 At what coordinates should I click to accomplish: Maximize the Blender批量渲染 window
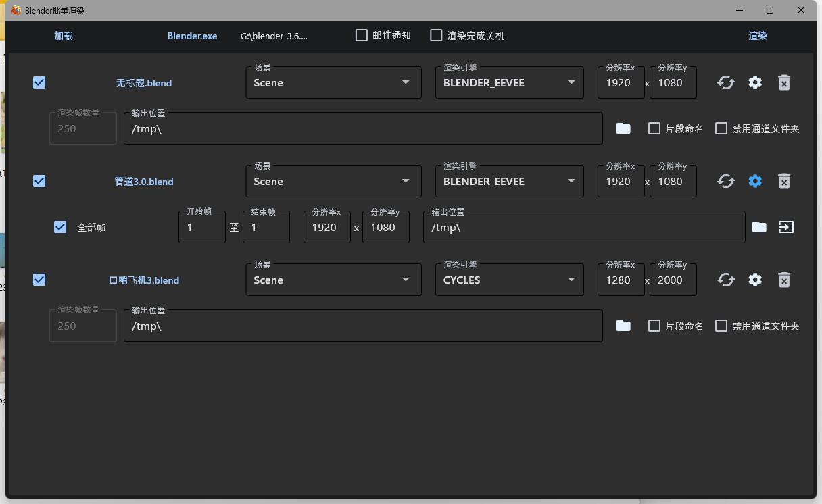pos(770,10)
